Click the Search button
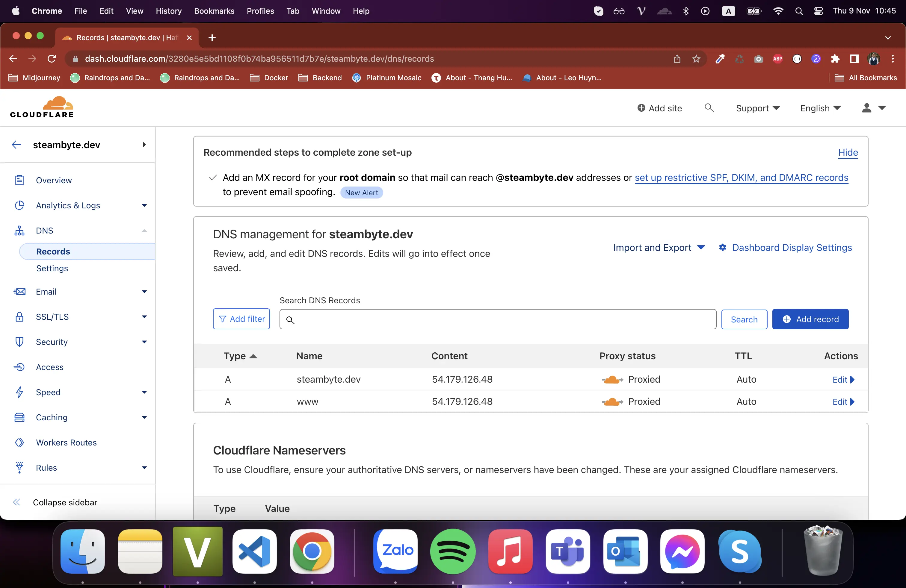Viewport: 906px width, 588px height. (744, 319)
